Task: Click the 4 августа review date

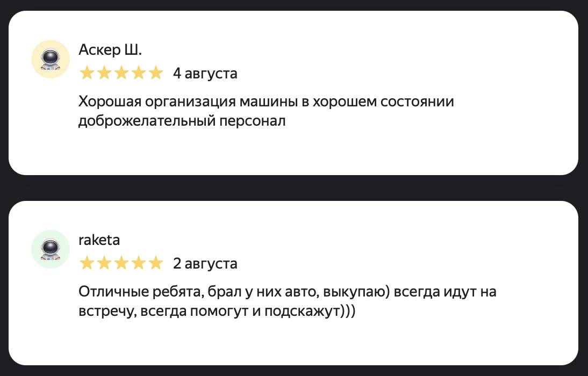Action: [205, 73]
